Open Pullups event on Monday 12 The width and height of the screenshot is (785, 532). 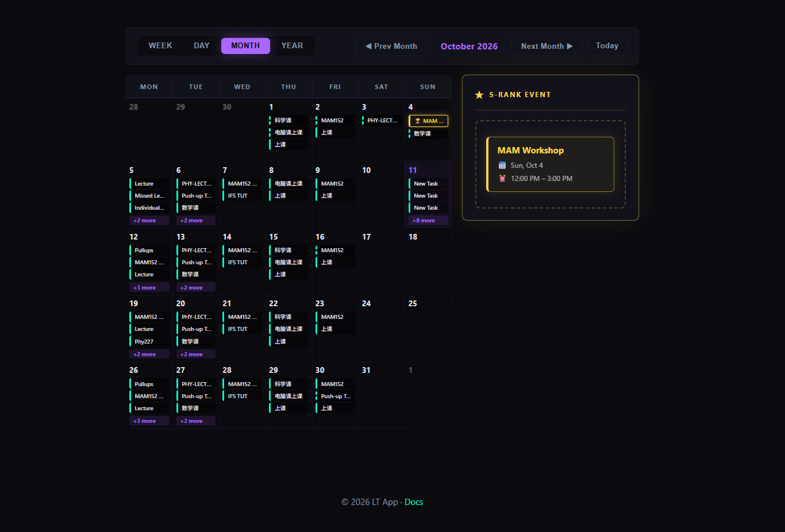point(149,250)
